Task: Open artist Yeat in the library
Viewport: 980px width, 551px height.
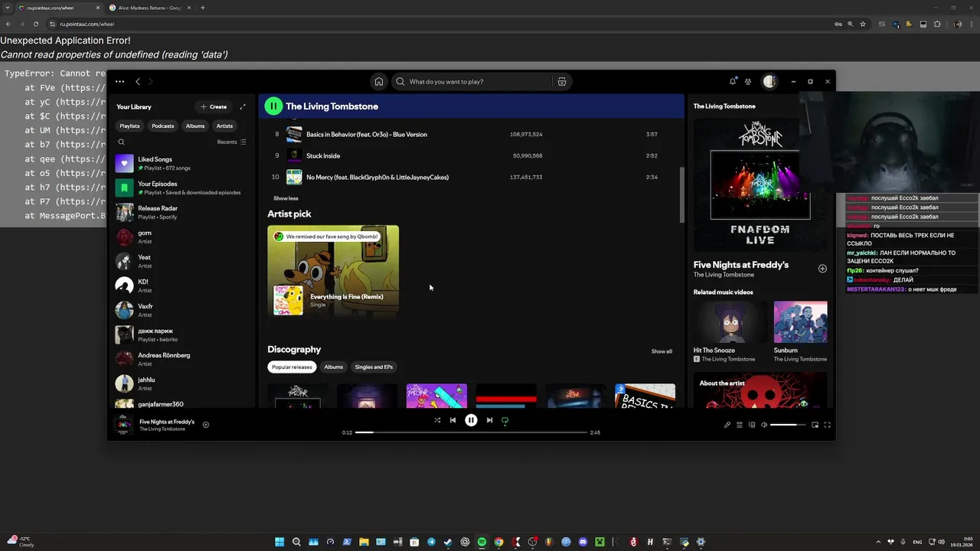Action: pyautogui.click(x=181, y=261)
